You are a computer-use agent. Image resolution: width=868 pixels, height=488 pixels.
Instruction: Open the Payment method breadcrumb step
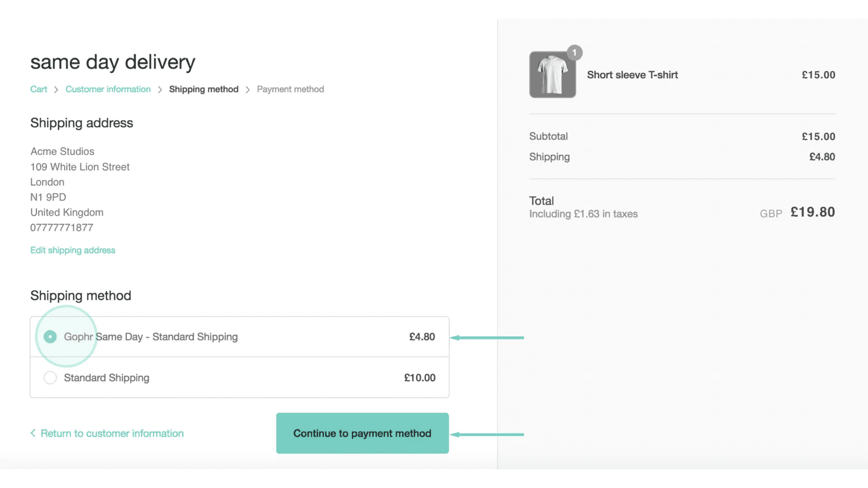290,89
